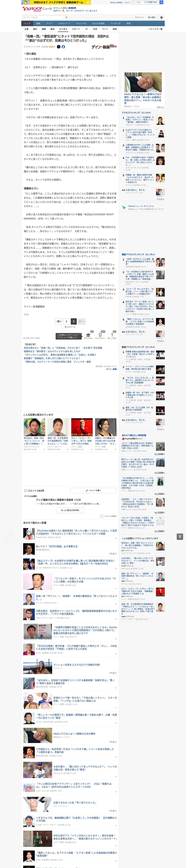The width and height of the screenshot is (186, 868).
Task: Click the 記事に関する報告 report icon link
Action: click(x=32, y=338)
